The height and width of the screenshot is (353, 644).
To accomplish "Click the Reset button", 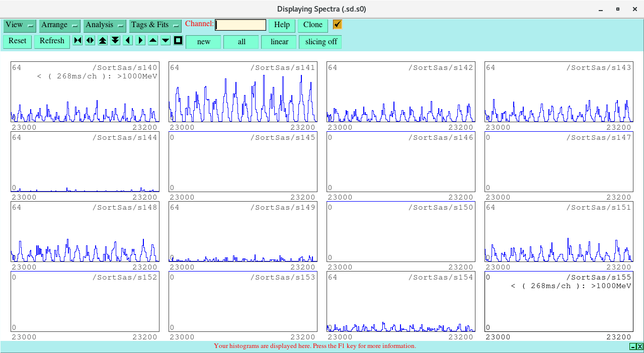I will [x=17, y=41].
